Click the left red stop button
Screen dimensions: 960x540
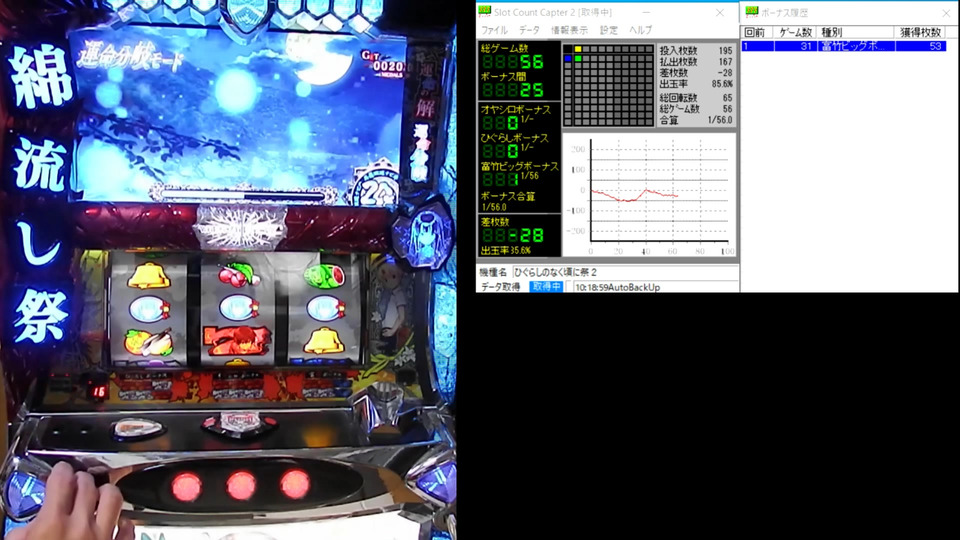pos(187,487)
